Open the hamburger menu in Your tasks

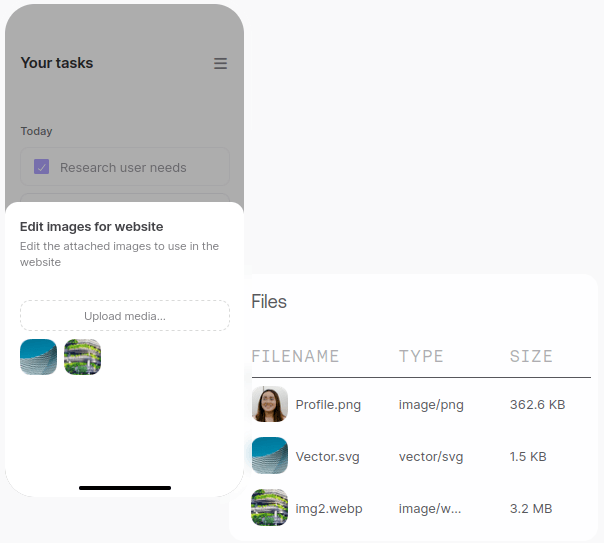[x=220, y=64]
